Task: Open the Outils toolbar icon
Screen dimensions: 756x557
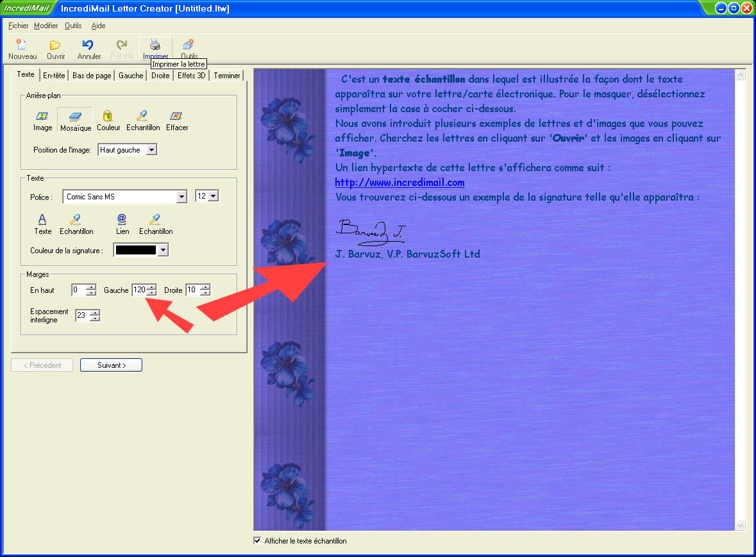Action: (189, 49)
